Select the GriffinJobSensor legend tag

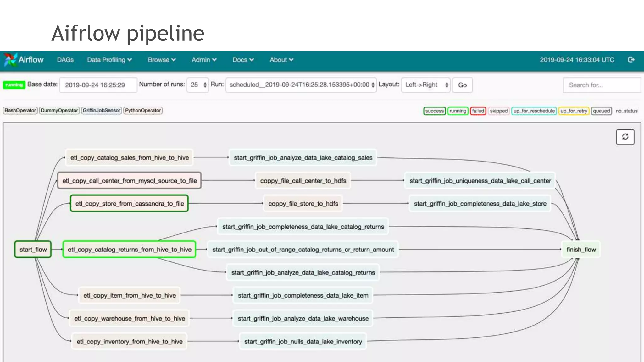tap(101, 111)
